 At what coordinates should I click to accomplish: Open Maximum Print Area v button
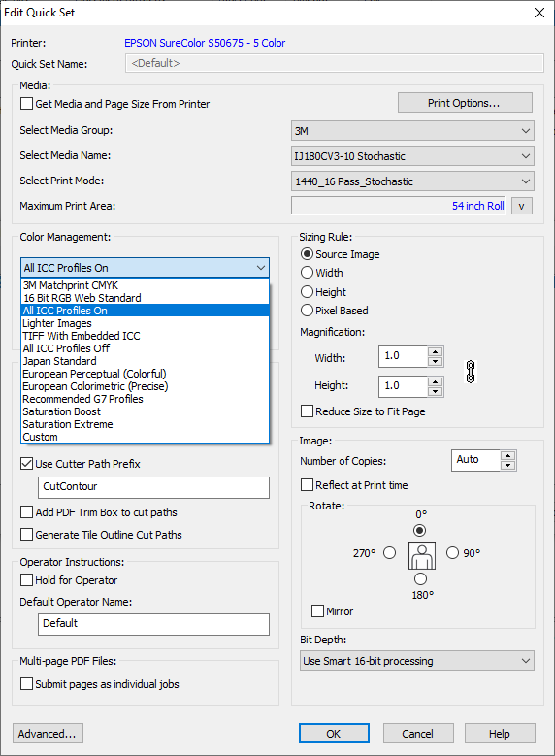click(x=522, y=207)
